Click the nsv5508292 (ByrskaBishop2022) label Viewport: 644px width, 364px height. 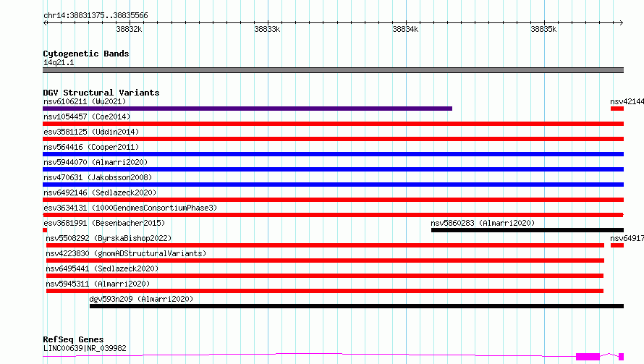[109, 238]
